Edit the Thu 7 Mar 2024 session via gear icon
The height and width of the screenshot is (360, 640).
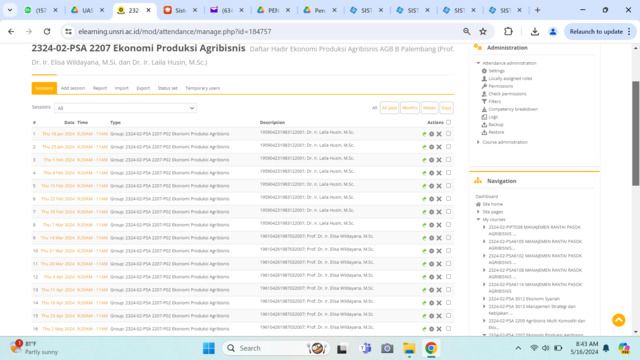[x=431, y=225]
